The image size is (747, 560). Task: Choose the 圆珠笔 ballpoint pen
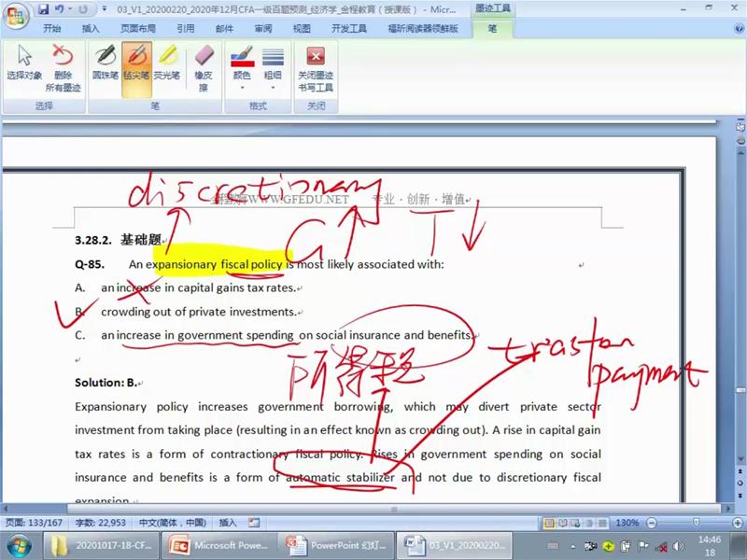click(x=106, y=63)
